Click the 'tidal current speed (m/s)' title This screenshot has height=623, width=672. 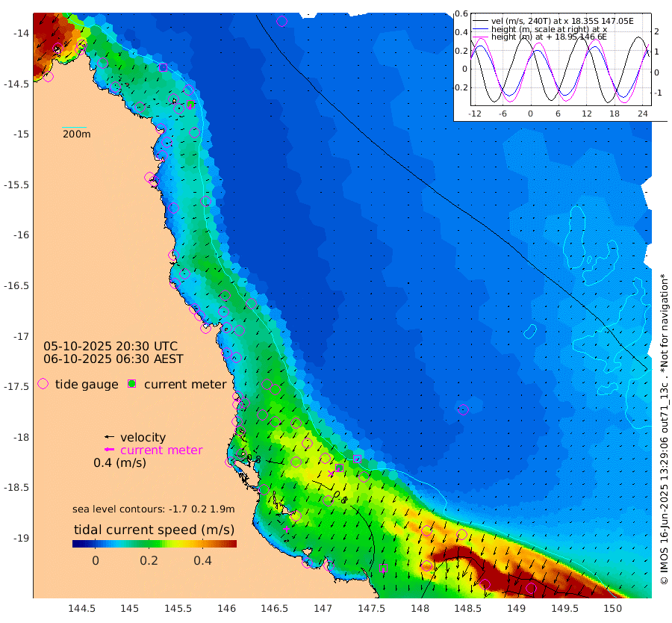pos(155,529)
